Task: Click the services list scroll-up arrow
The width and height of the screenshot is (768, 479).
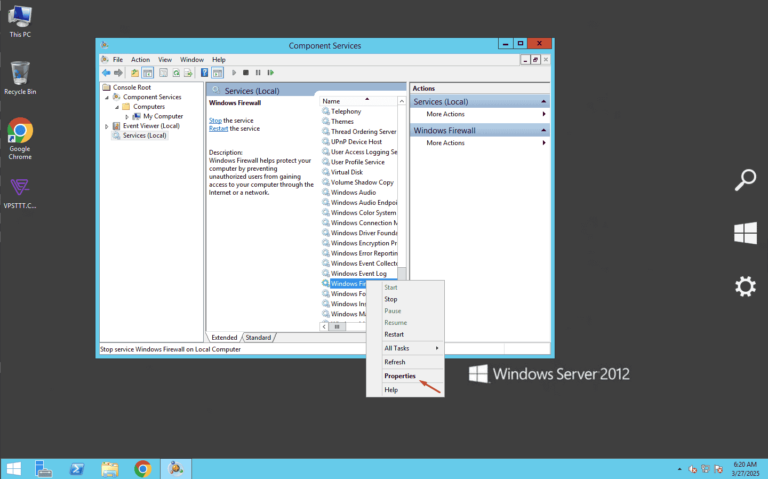Action: point(402,101)
